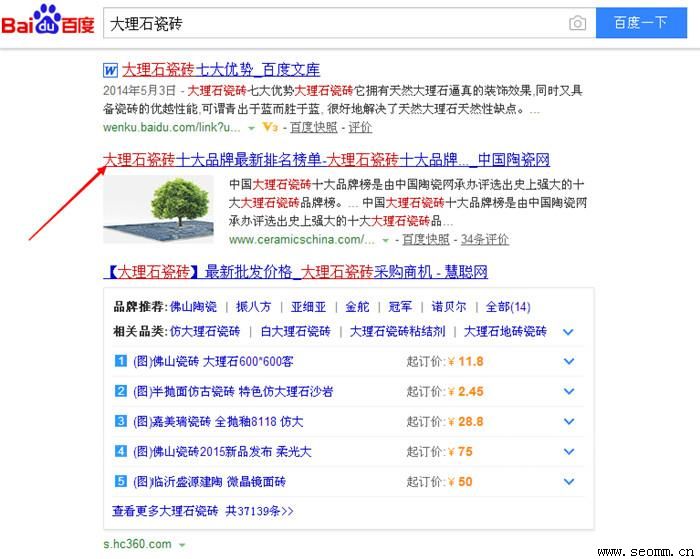The height and width of the screenshot is (559, 700).
Task: Open green dropdown arrow beside ceramicschina.com URL
Action: tap(386, 241)
